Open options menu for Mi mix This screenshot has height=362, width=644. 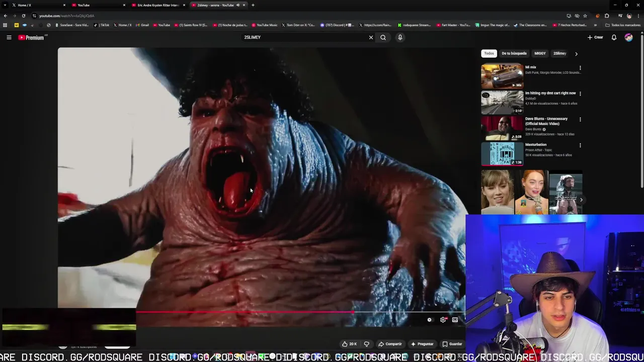click(580, 67)
